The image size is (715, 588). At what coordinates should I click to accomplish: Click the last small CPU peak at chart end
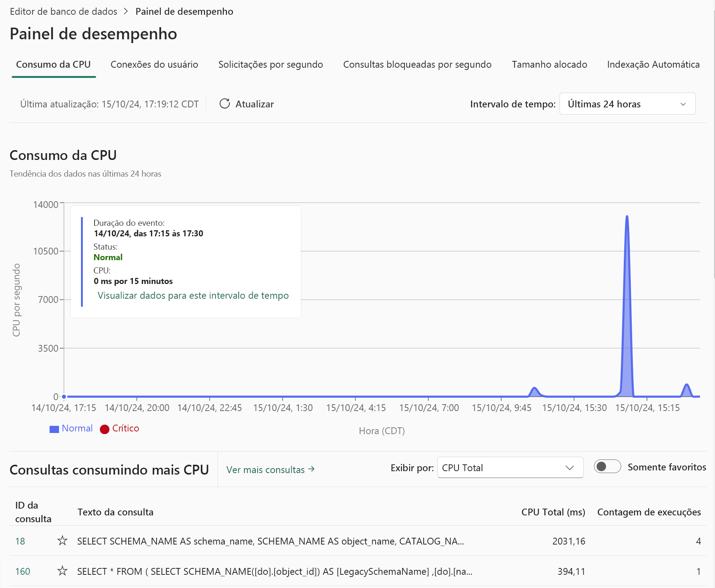tap(687, 391)
